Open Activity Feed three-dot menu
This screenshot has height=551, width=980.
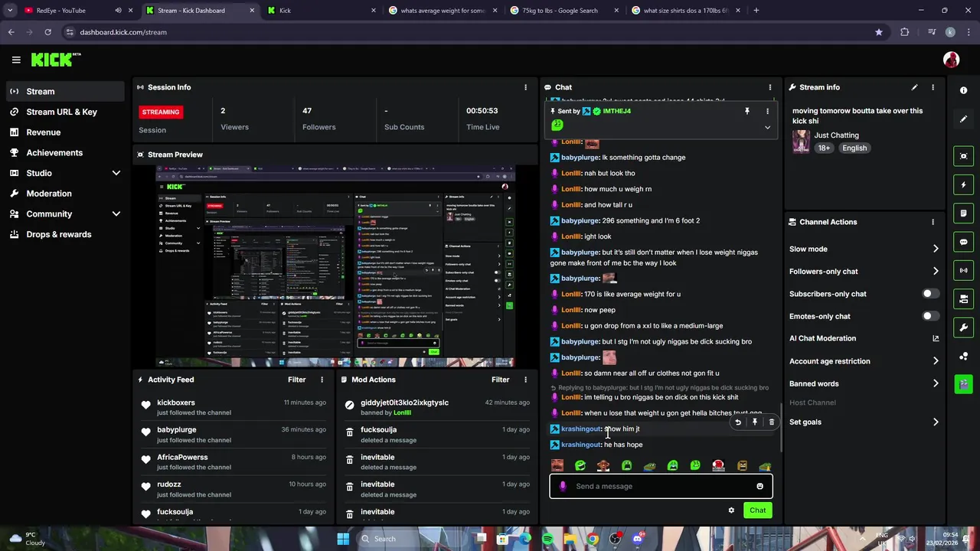[x=322, y=380]
